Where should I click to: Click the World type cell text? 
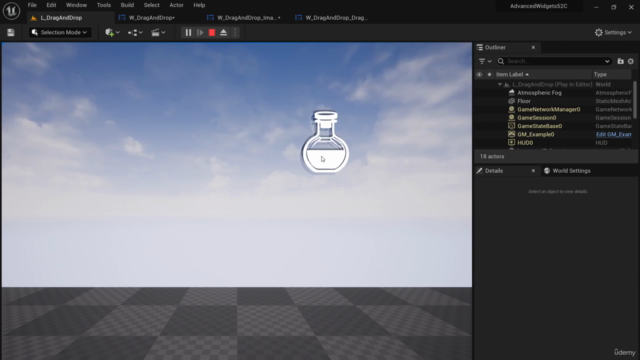point(603,84)
